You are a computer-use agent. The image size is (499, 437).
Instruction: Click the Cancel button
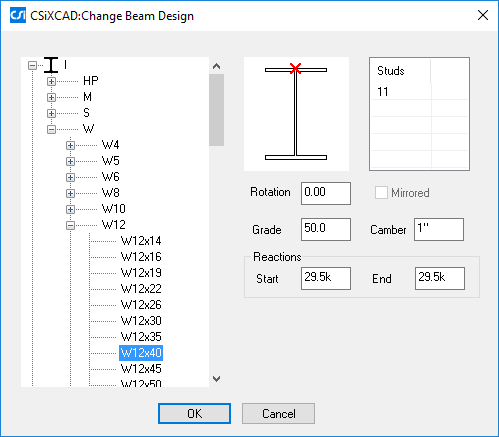[x=278, y=414]
